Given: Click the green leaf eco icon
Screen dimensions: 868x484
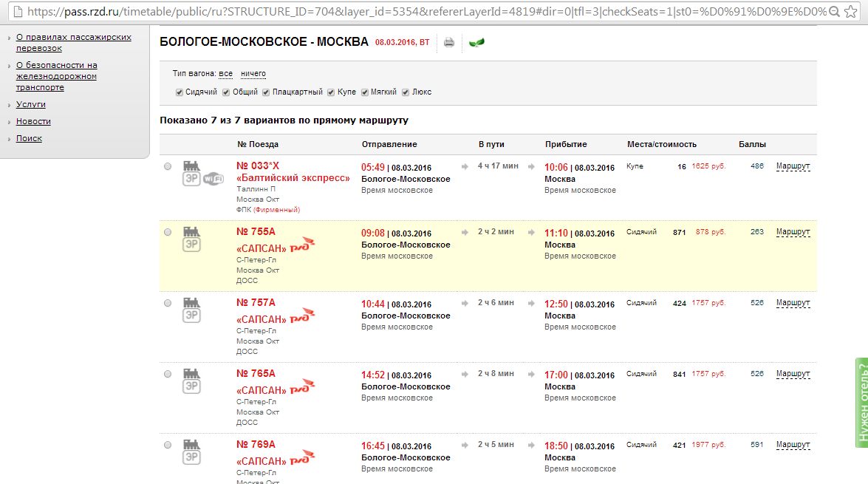Looking at the screenshot, I should [476, 43].
